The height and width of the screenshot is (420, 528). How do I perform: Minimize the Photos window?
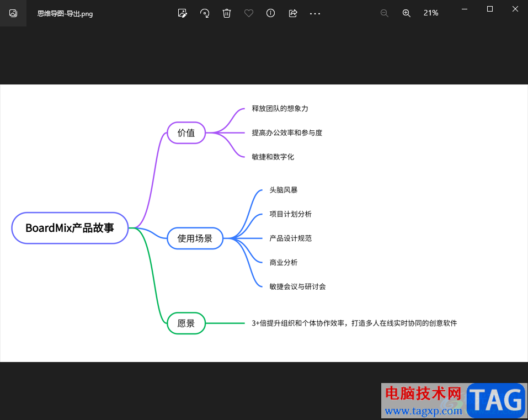pyautogui.click(x=465, y=9)
